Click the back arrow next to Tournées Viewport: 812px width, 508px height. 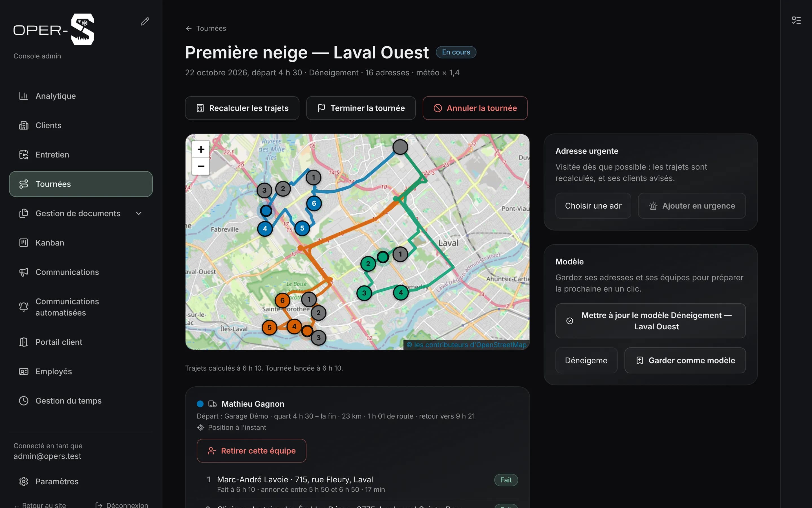point(189,29)
